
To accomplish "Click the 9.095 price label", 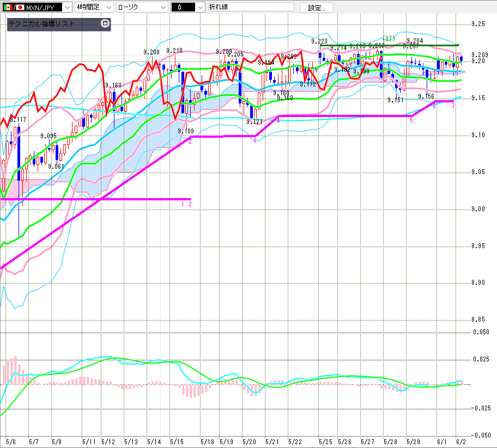I will (x=48, y=136).
